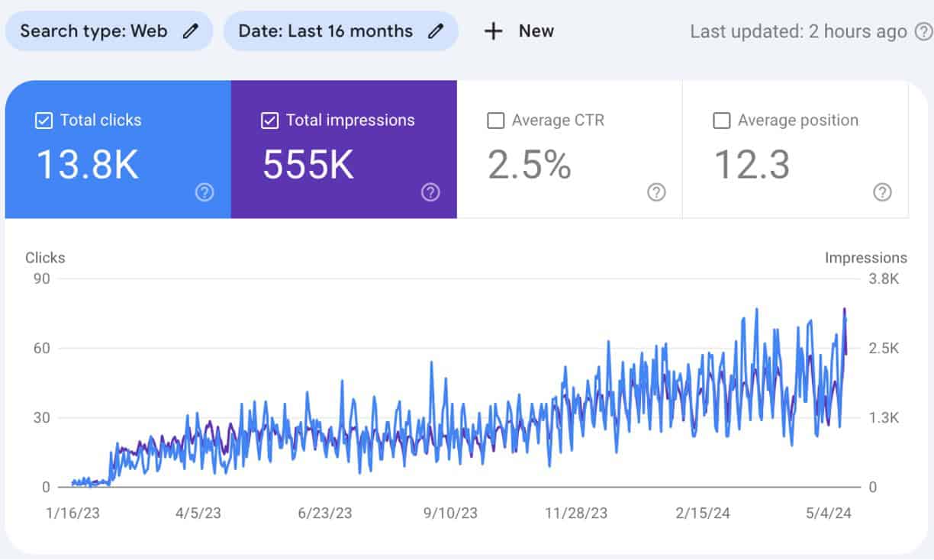Click help icon in Average position card
This screenshot has height=560, width=934.
pyautogui.click(x=882, y=192)
